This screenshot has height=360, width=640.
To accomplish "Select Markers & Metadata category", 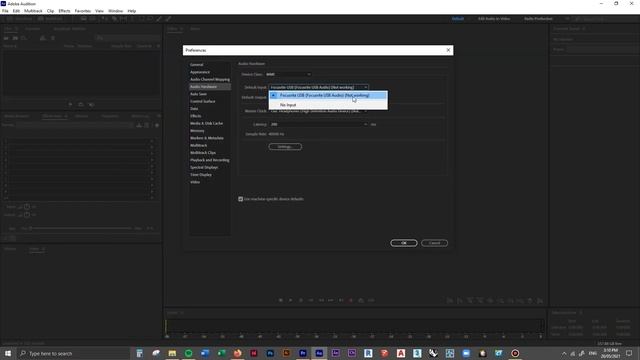I will 207,138.
